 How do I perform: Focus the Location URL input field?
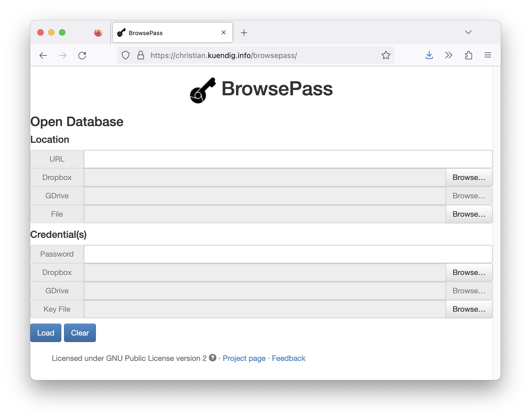[288, 159]
